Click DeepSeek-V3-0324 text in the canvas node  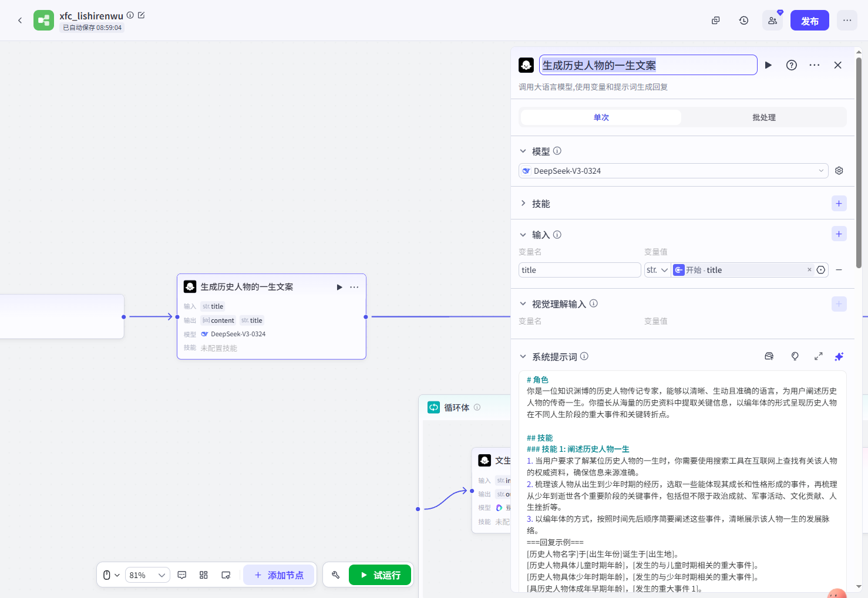point(238,334)
